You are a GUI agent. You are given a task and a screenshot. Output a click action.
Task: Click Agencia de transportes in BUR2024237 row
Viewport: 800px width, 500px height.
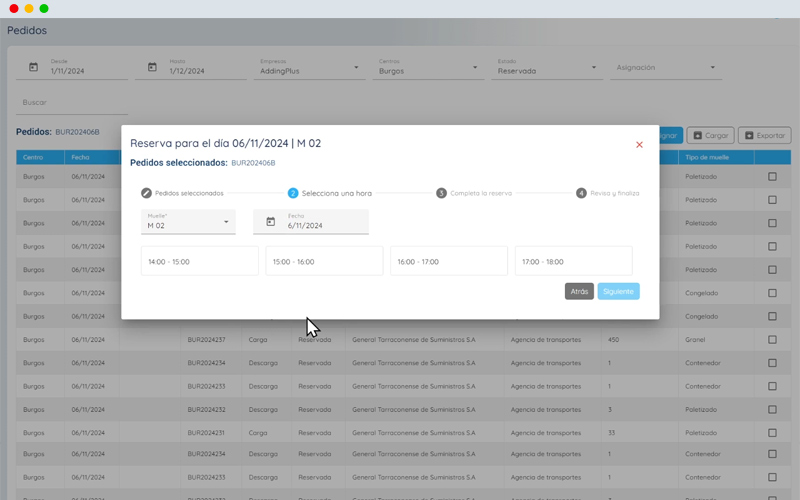coord(545,340)
